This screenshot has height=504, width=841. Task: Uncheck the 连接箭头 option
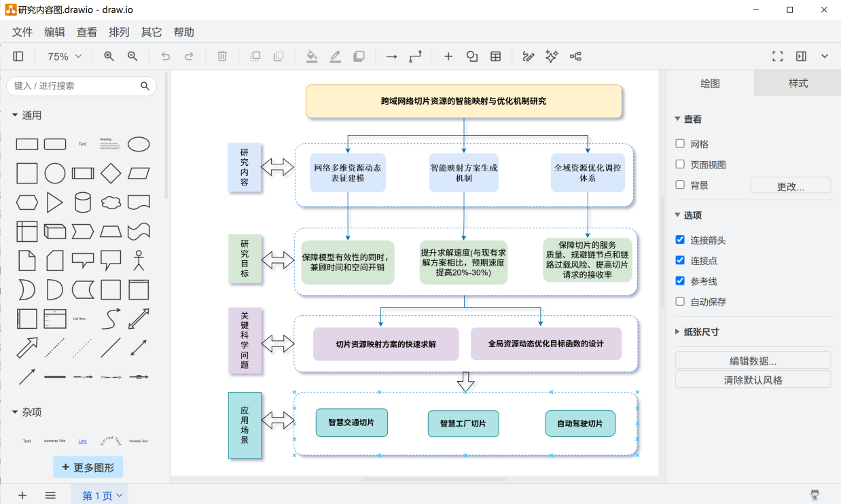pyautogui.click(x=680, y=240)
